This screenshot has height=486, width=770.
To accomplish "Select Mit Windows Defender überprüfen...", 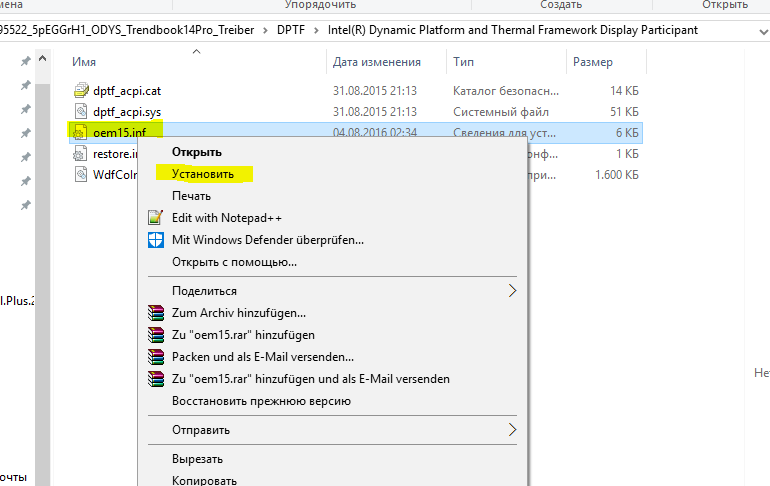I will 268,240.
